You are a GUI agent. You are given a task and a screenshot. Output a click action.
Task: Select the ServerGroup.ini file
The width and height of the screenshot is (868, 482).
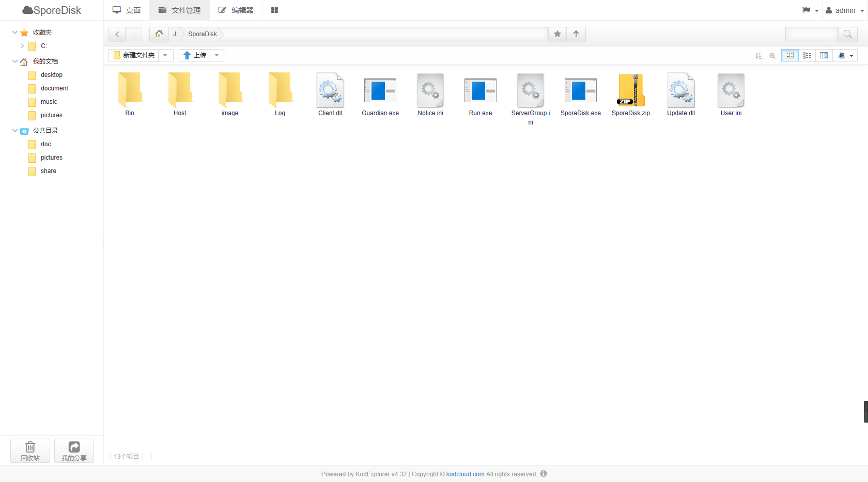(x=531, y=99)
